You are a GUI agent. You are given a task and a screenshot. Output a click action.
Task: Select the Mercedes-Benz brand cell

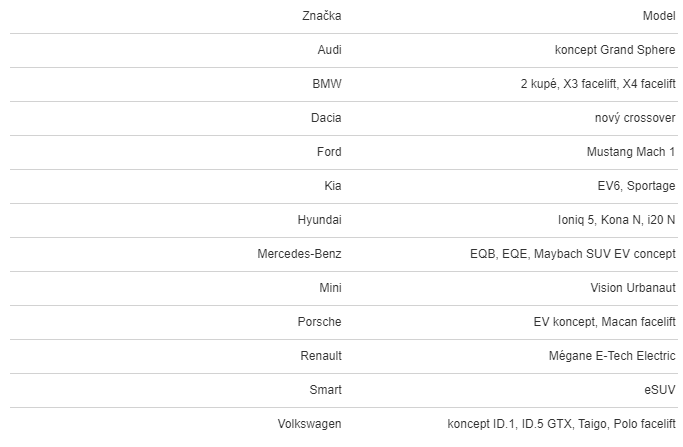[299, 254]
